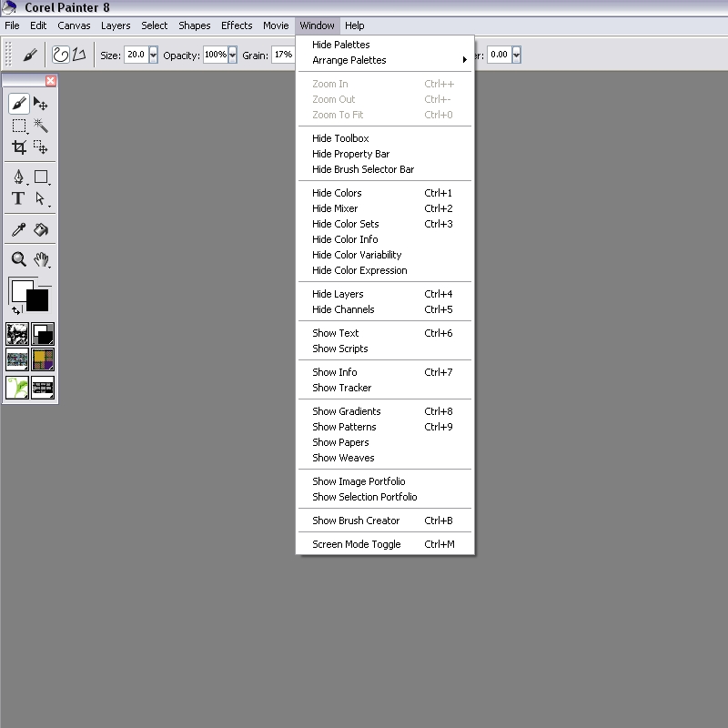Open the Gradient selector in toolbox
Image resolution: width=728 pixels, height=728 pixels.
[43, 334]
